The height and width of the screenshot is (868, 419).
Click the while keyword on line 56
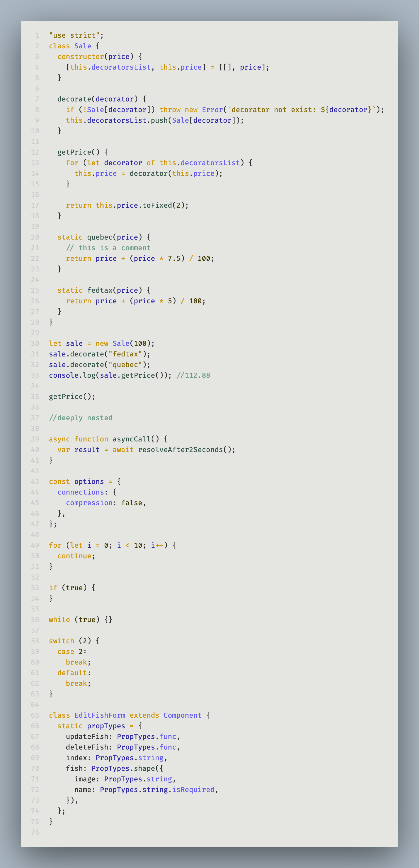pos(60,620)
